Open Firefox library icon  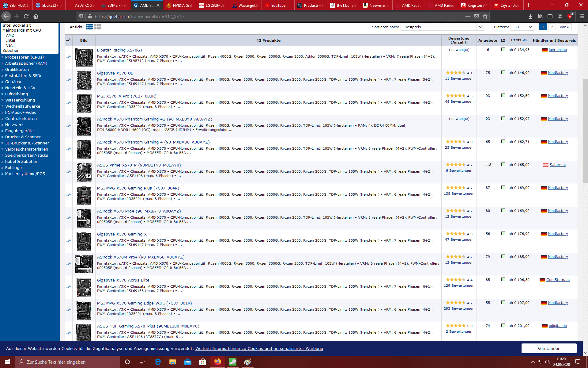540,16
